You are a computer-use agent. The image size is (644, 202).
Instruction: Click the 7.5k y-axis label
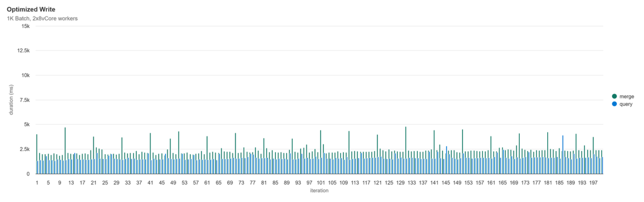pos(24,100)
